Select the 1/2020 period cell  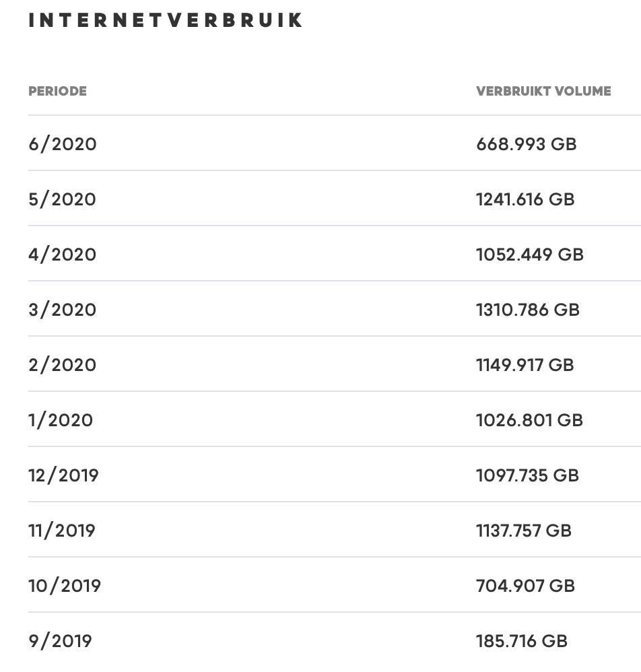pyautogui.click(x=61, y=420)
